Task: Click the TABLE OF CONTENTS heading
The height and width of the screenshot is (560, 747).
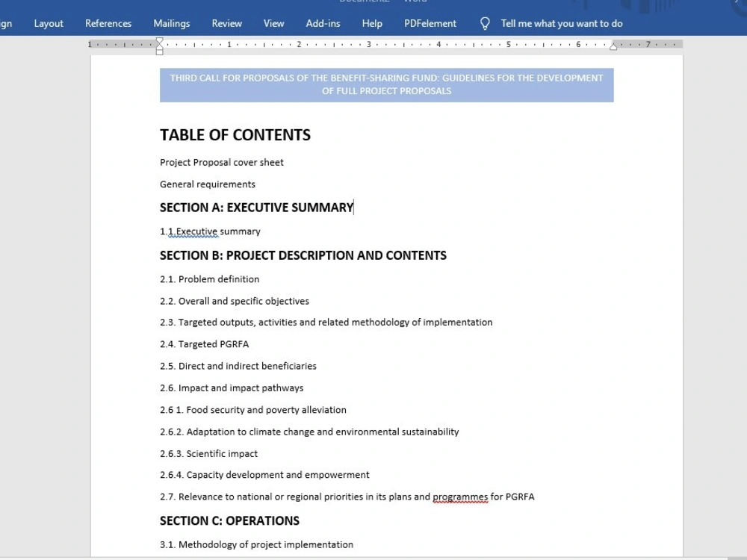Action: click(235, 135)
